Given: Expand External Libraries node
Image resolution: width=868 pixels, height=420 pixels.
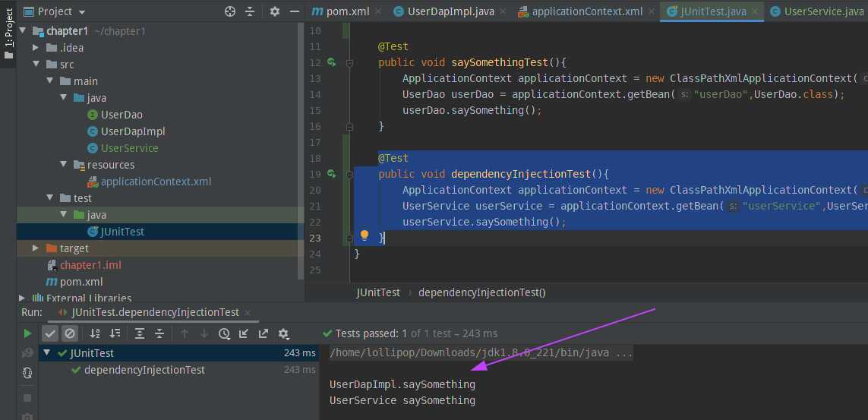Looking at the screenshot, I should point(23,298).
